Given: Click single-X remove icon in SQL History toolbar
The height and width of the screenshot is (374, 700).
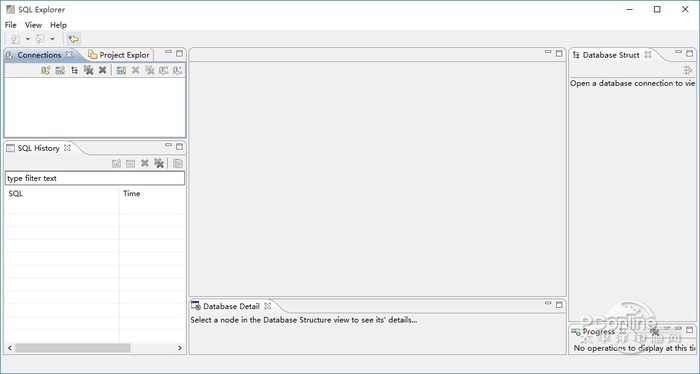Looking at the screenshot, I should click(145, 163).
